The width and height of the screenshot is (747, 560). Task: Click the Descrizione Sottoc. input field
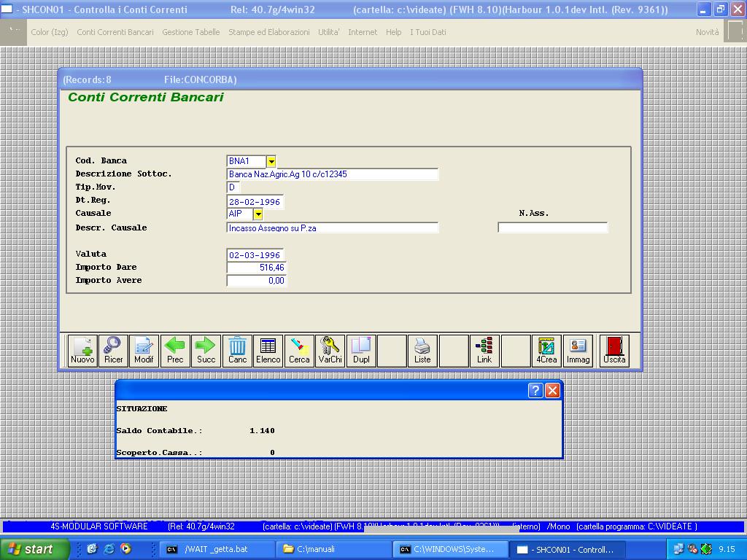(x=333, y=174)
